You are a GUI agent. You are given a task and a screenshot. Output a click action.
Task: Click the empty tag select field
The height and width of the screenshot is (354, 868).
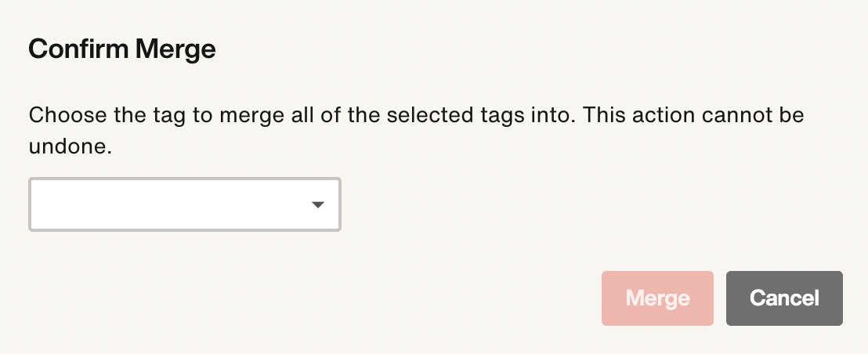185,204
